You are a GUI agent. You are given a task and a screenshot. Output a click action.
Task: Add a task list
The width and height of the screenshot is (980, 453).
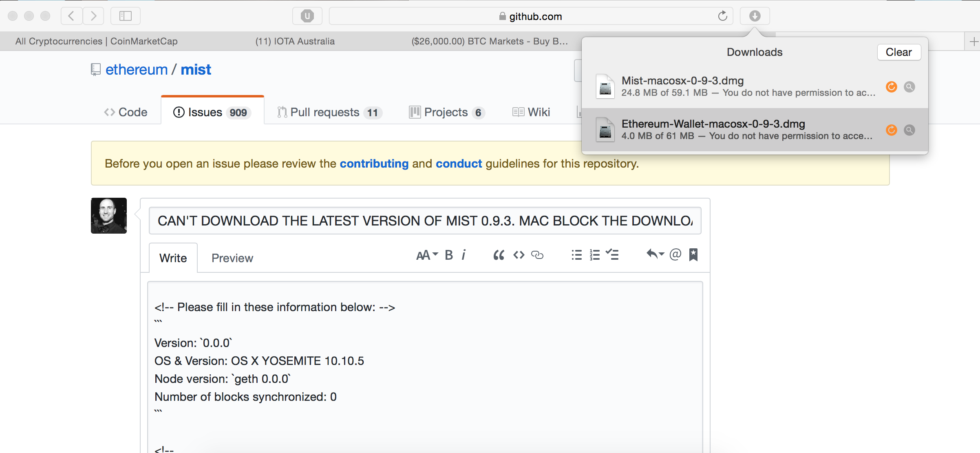[612, 255]
